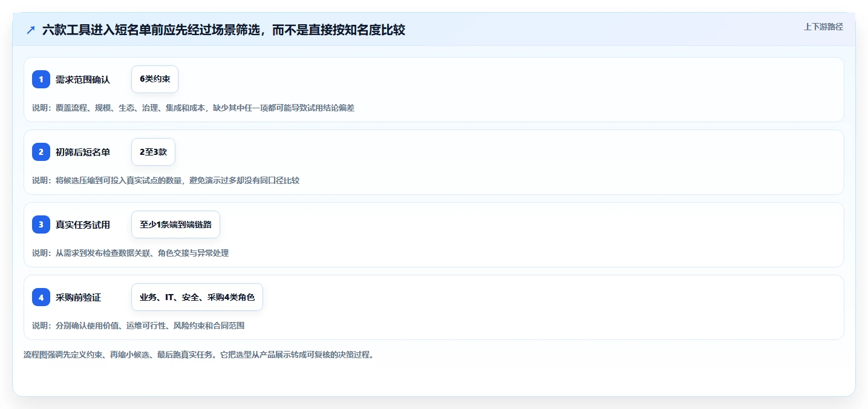
Task: Click the 初筛后短名单 step title
Action: 83,152
